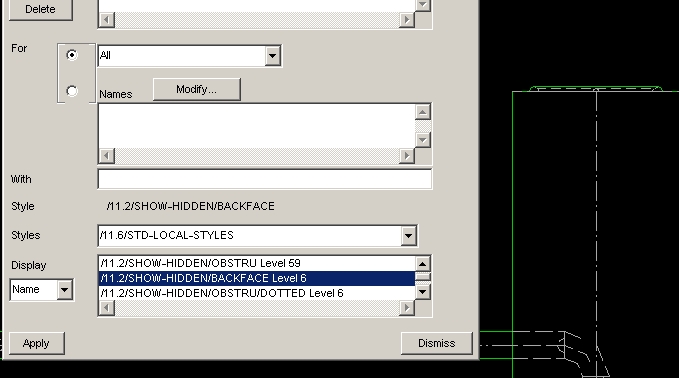This screenshot has height=378, width=679.
Task: Click inside the Names list box
Action: tap(256, 126)
